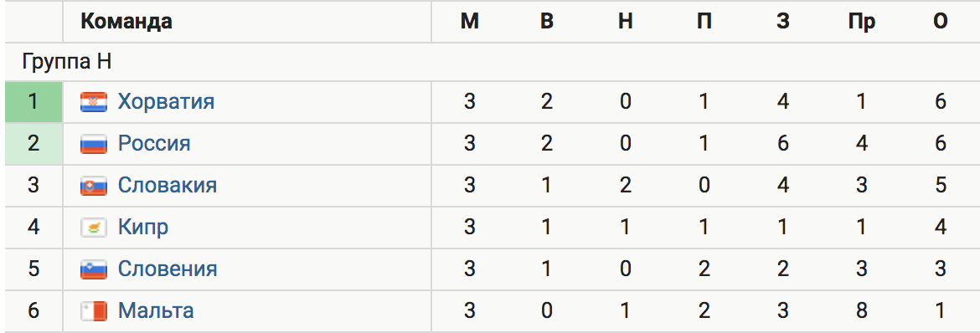Viewport: 980px width, 333px height.
Task: Open the Словения team link
Action: pos(168,269)
